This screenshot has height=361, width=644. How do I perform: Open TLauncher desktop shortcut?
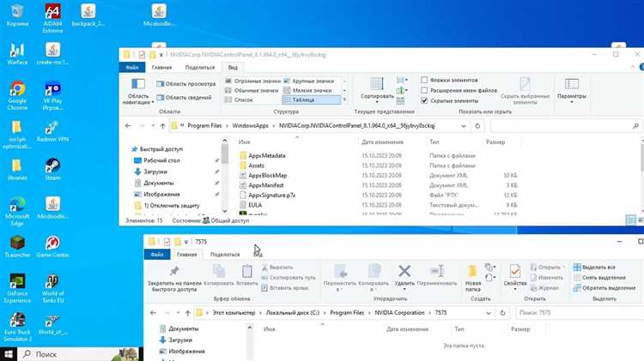(x=17, y=246)
